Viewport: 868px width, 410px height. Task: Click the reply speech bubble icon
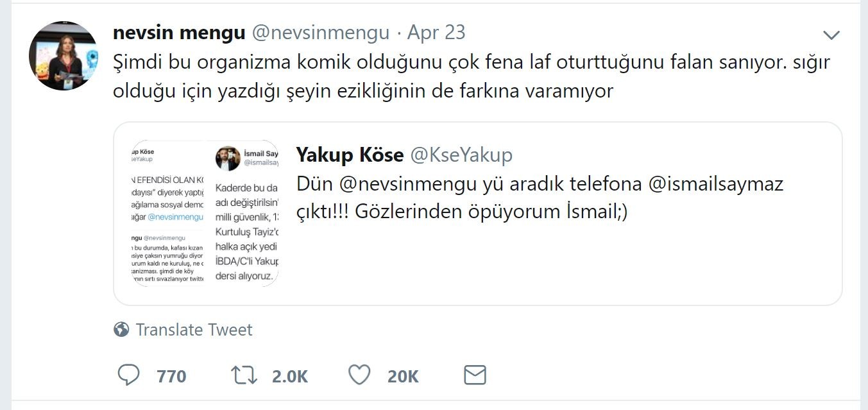click(129, 375)
